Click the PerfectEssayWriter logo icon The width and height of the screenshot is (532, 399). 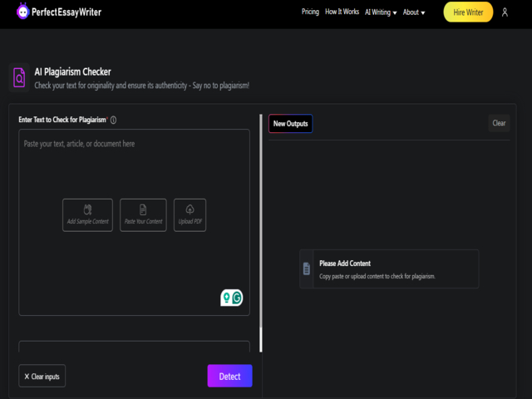pyautogui.click(x=22, y=13)
